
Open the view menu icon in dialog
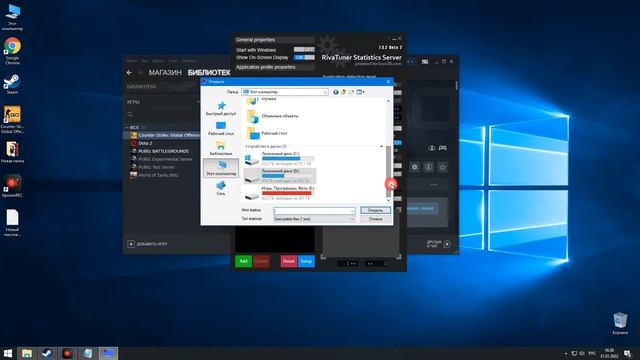pyautogui.click(x=360, y=92)
